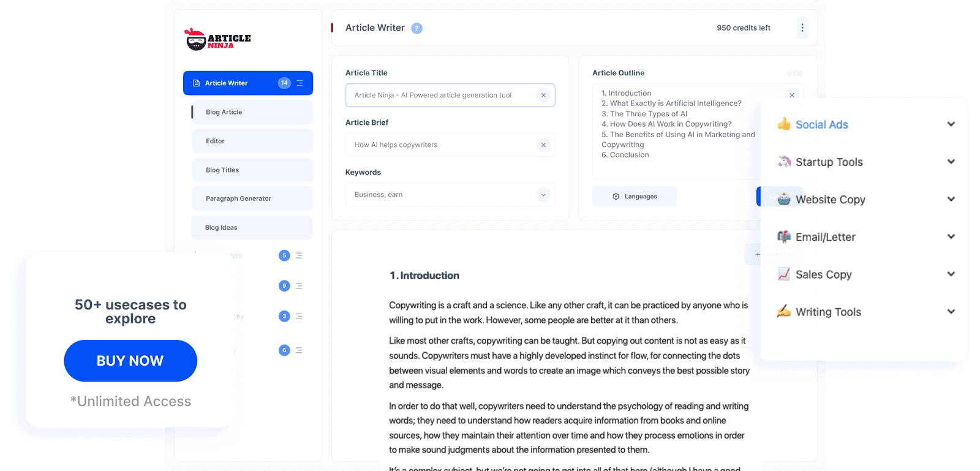Expand the Startup Tools category
Screen dimensions: 980x471
[x=951, y=162]
